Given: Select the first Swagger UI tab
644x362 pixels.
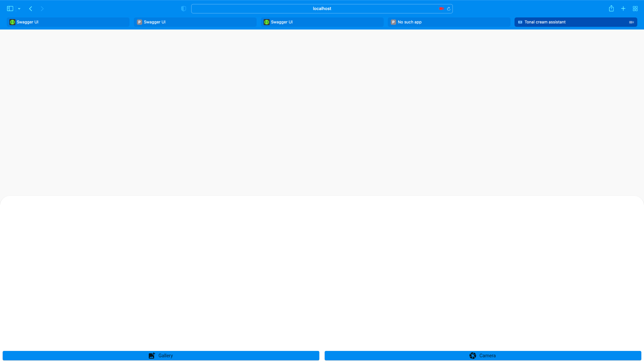Looking at the screenshot, I should tap(67, 22).
